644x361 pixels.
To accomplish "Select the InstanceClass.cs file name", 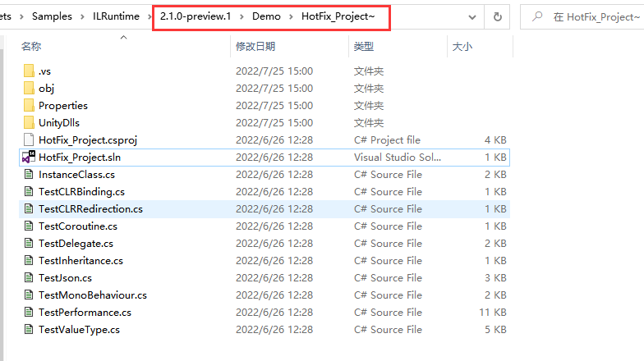I will (x=77, y=175).
